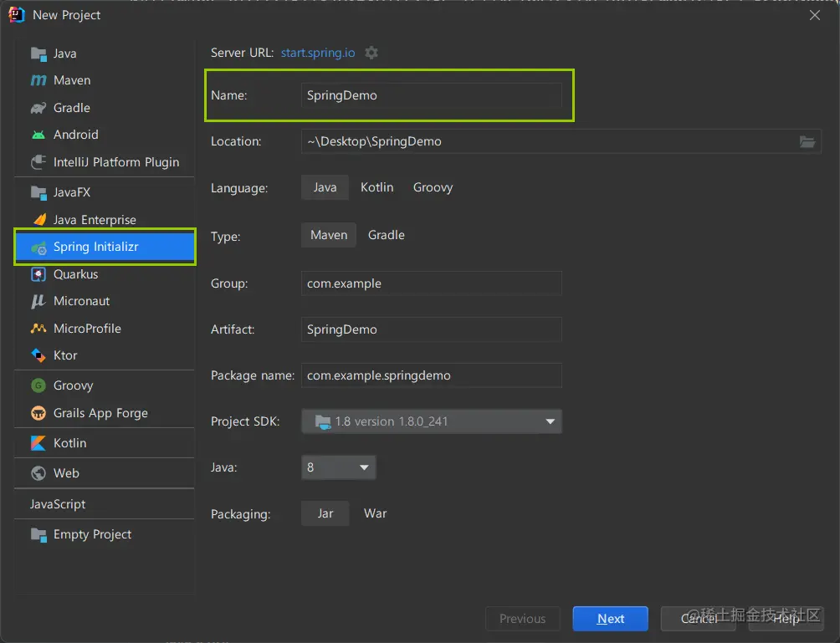Click the Previous button

(x=523, y=619)
